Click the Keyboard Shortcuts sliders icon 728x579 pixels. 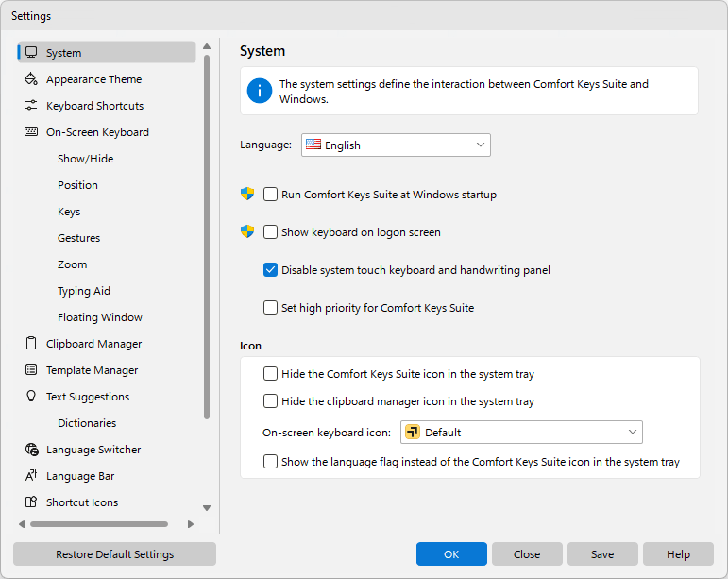click(31, 106)
